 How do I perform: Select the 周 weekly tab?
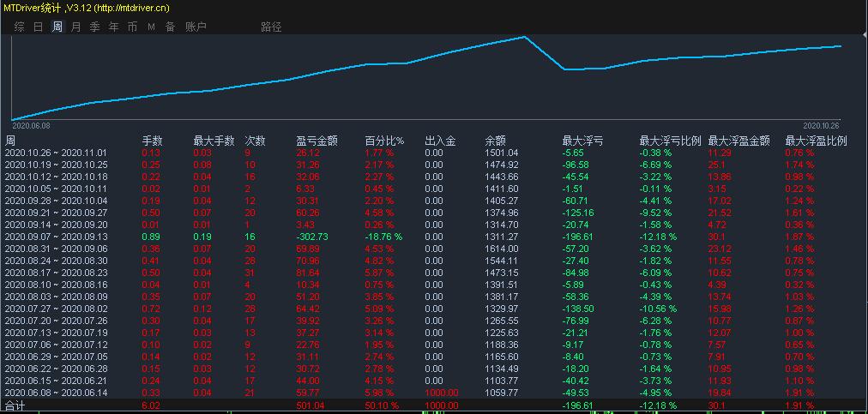point(57,27)
